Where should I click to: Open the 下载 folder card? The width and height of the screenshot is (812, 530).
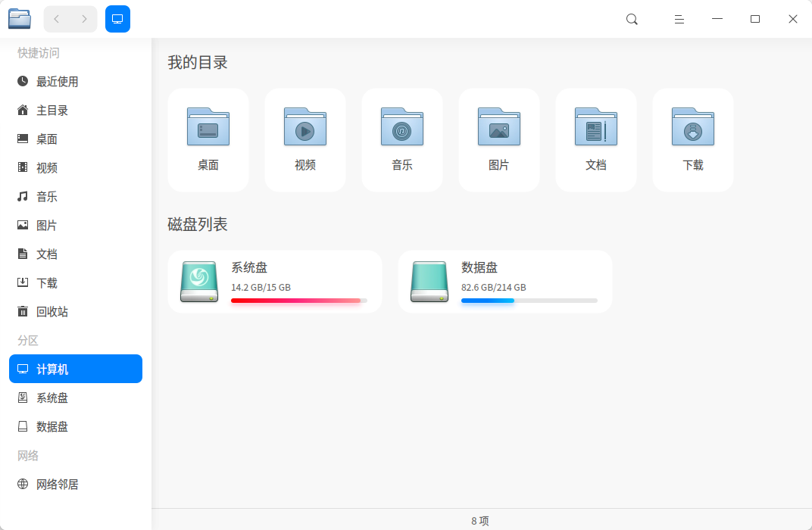[x=693, y=140]
